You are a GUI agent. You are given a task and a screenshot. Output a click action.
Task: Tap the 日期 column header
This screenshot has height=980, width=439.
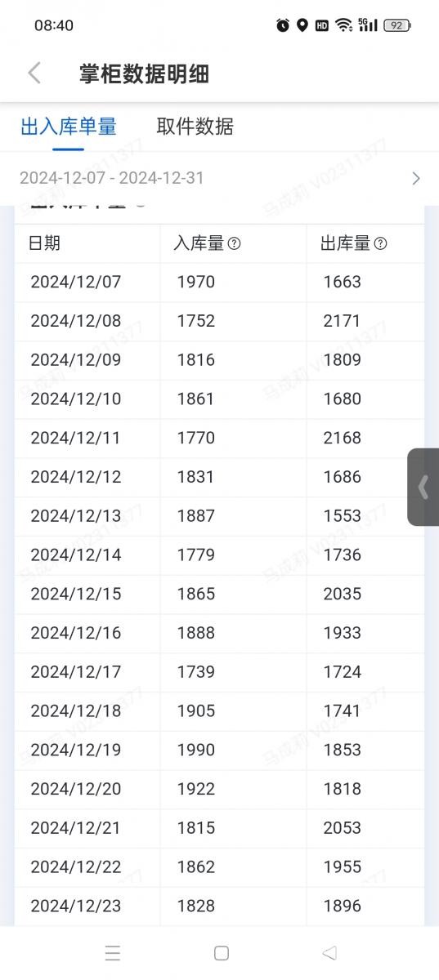click(x=44, y=243)
